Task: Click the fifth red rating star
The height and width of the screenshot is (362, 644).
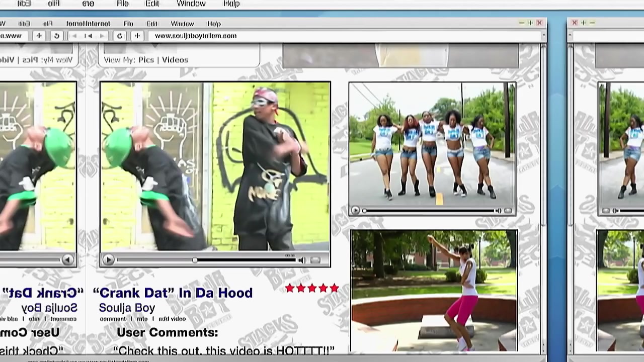Action: 334,288
